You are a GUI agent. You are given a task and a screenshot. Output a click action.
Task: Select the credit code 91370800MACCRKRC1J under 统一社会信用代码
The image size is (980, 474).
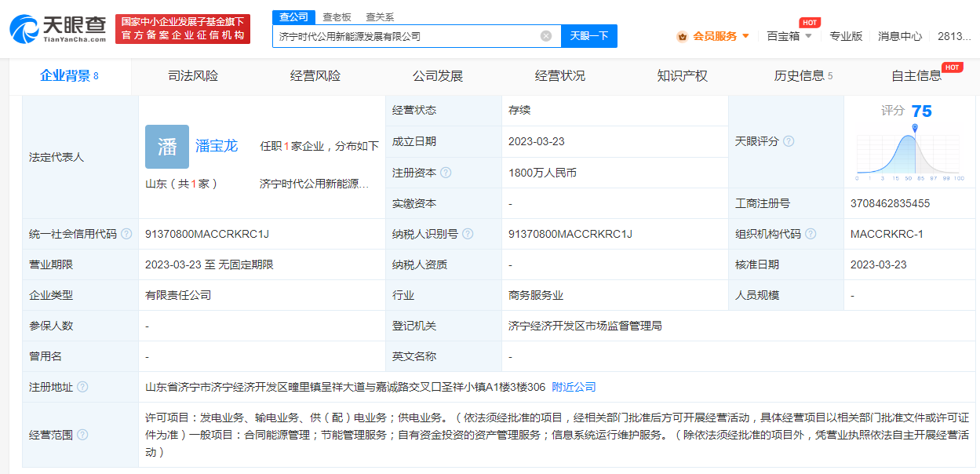tap(207, 234)
